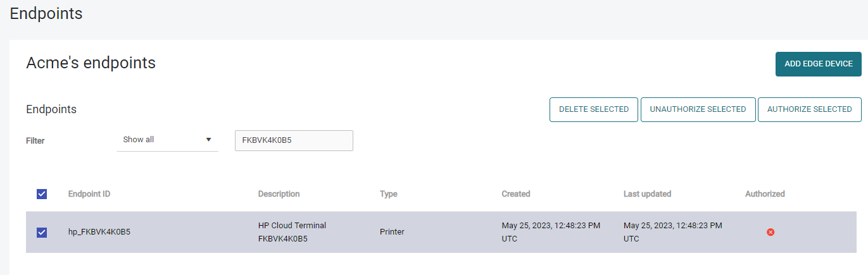Click the Type column header

[x=388, y=194]
